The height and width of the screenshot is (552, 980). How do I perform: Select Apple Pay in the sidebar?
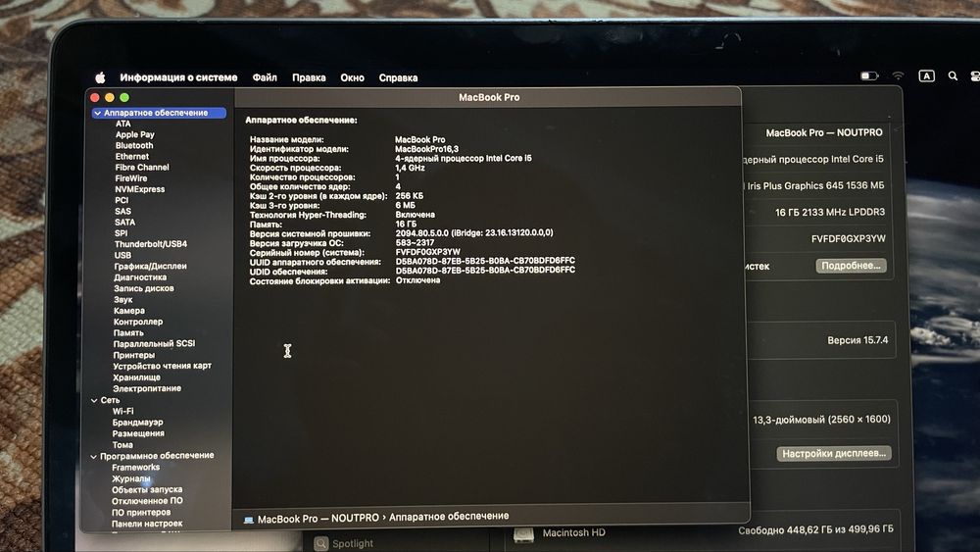tap(135, 134)
